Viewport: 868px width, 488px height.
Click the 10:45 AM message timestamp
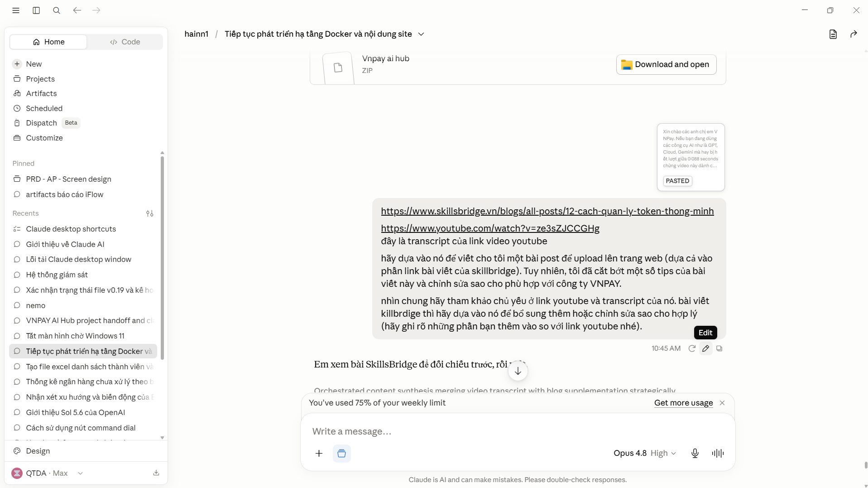(x=666, y=348)
